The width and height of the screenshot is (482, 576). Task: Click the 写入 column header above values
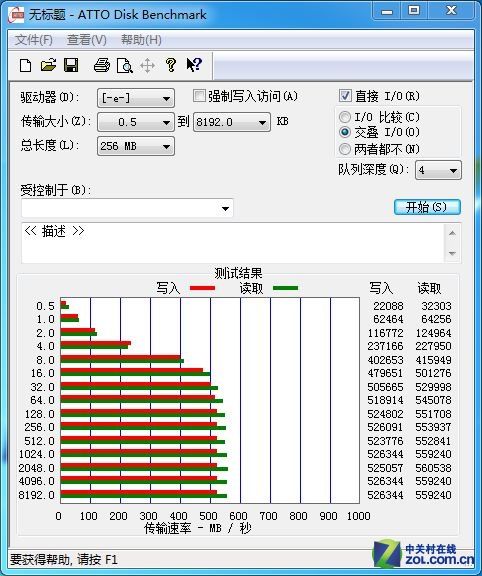pos(381,288)
